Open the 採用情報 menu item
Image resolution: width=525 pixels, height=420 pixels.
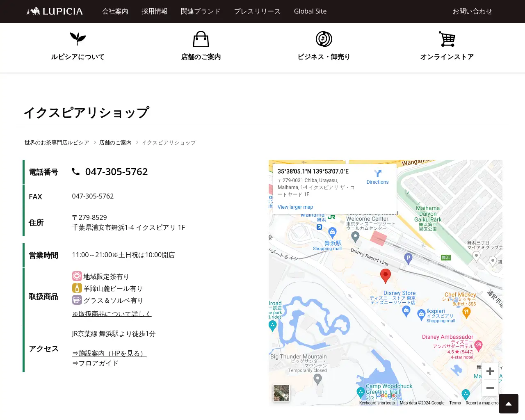(x=155, y=11)
